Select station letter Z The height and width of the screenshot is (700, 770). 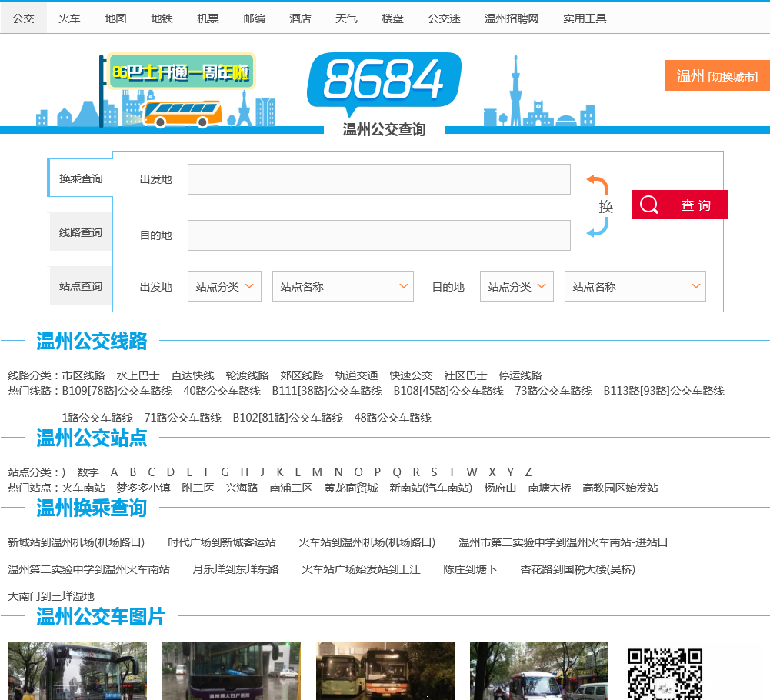[528, 472]
